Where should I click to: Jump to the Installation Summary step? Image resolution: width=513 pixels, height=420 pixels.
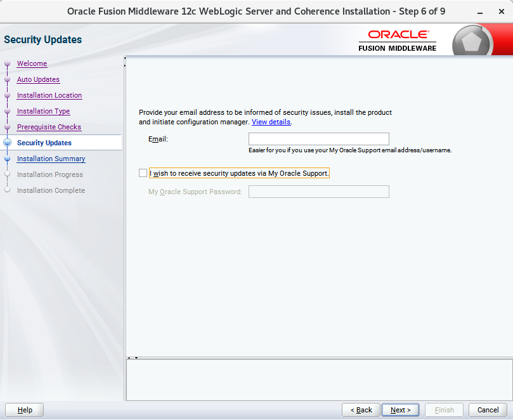[x=51, y=159]
